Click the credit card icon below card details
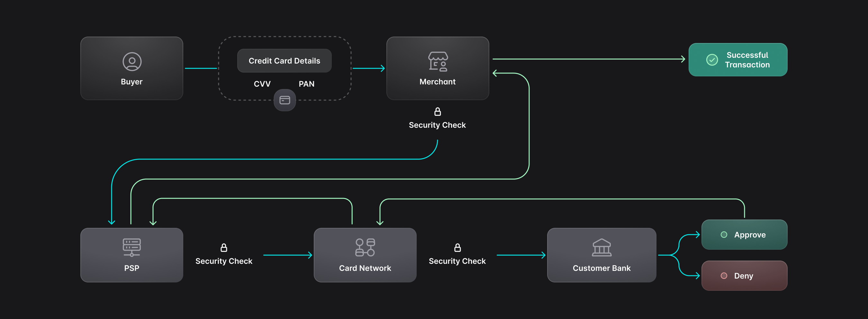Image resolution: width=868 pixels, height=319 pixels. (285, 100)
